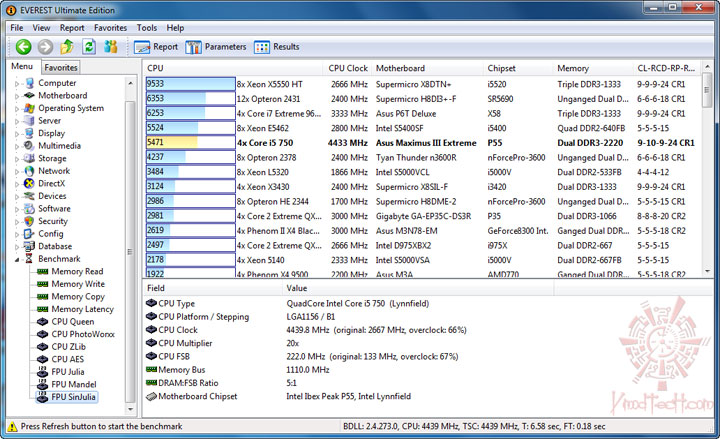The width and height of the screenshot is (720, 439).
Task: Expand the Computer tree node
Action: coord(17,84)
